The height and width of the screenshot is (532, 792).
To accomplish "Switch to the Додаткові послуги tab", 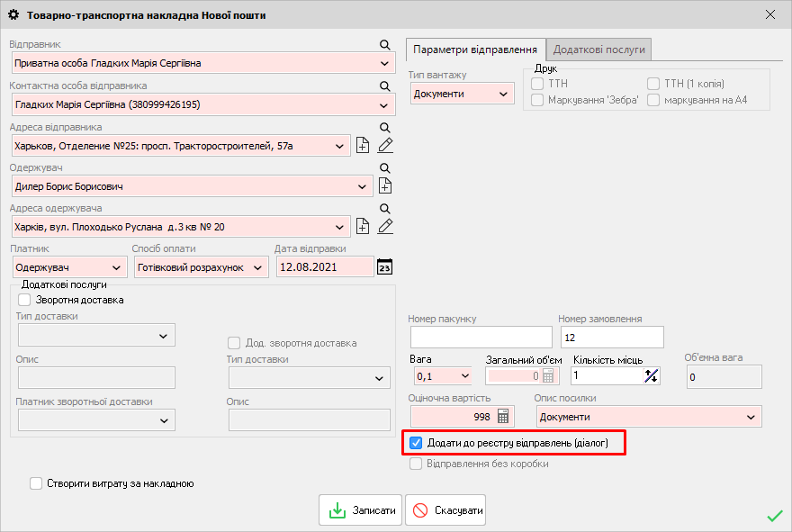I will point(598,50).
